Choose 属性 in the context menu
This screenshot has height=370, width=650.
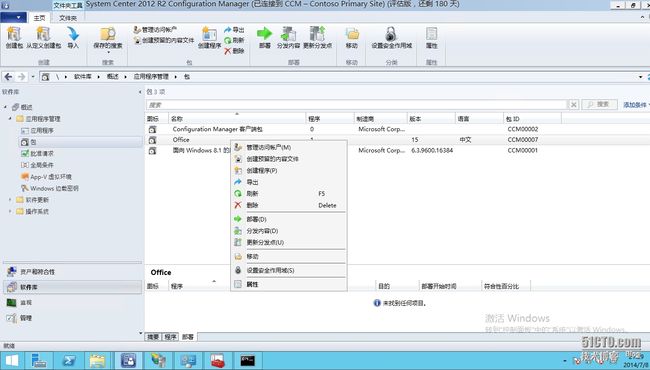289,285
